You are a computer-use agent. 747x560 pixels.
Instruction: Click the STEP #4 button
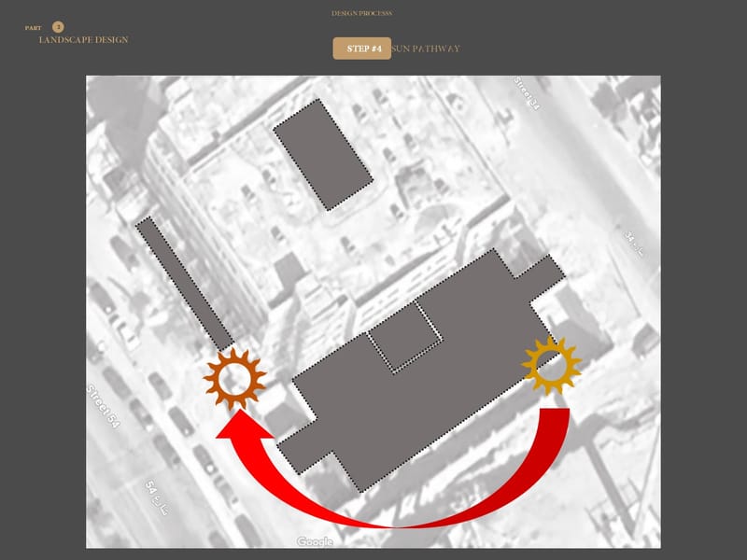point(361,49)
